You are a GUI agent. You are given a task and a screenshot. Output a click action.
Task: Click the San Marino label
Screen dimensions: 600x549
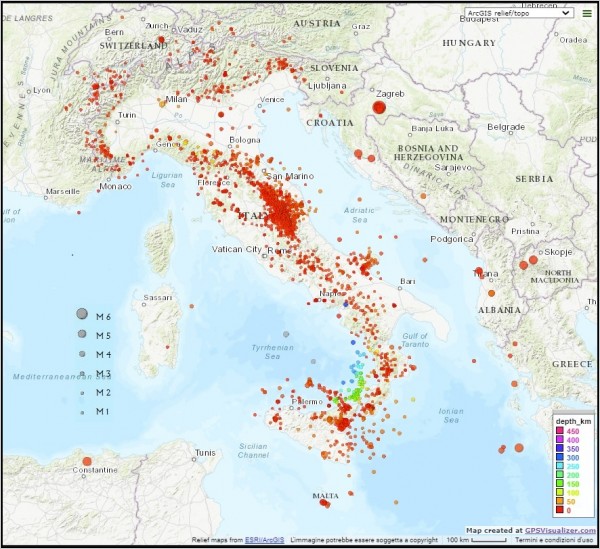pos(290,176)
